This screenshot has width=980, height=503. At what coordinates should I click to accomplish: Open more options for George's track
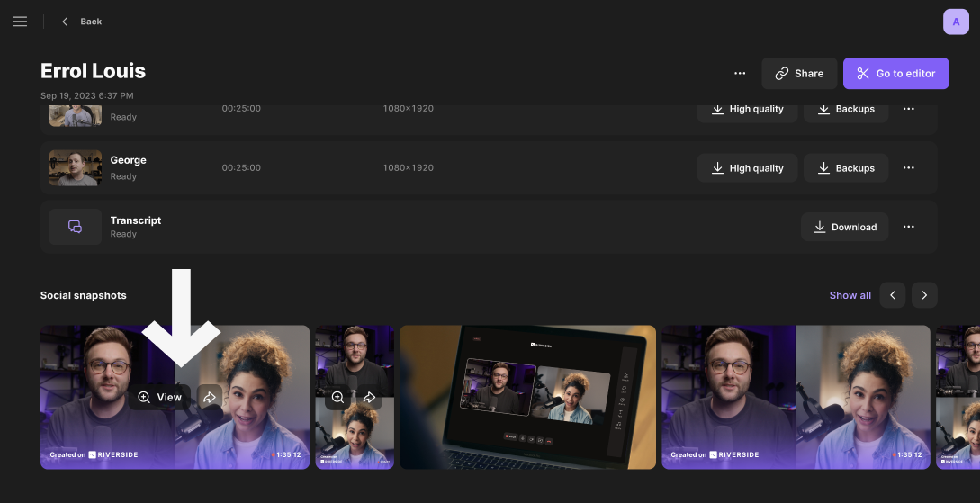click(x=909, y=168)
